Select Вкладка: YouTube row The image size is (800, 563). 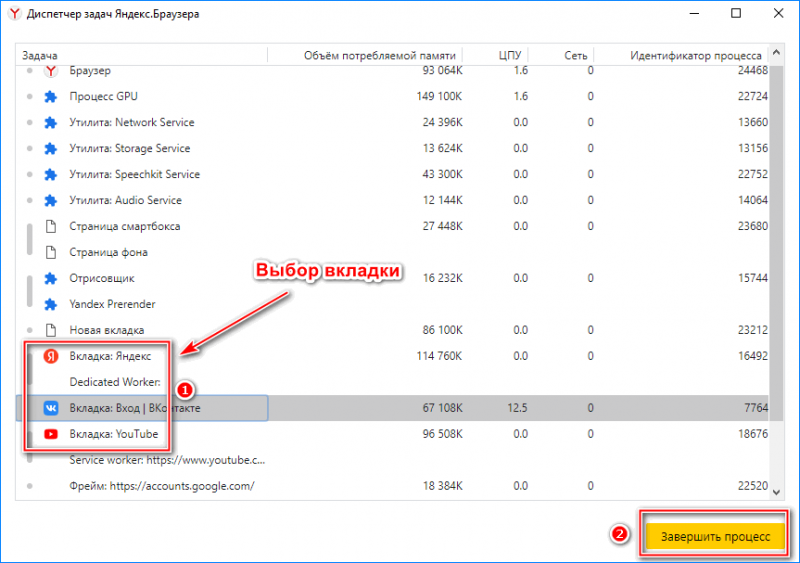coord(392,434)
